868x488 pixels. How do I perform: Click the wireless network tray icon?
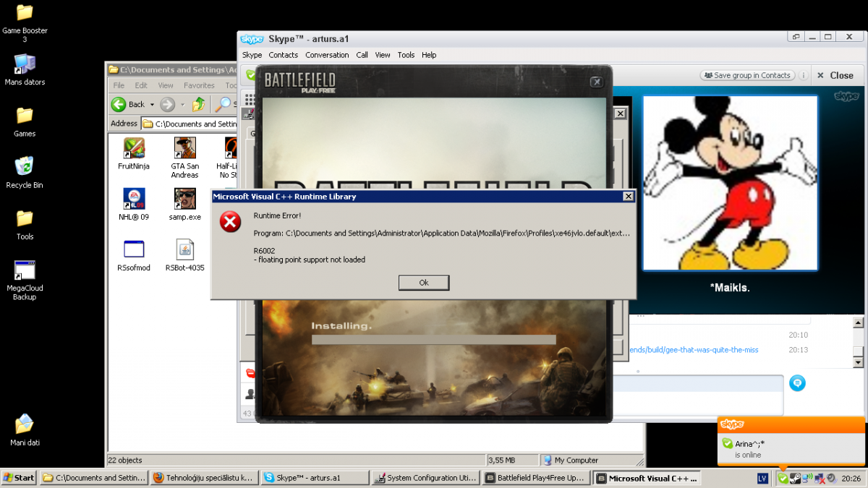click(x=807, y=478)
